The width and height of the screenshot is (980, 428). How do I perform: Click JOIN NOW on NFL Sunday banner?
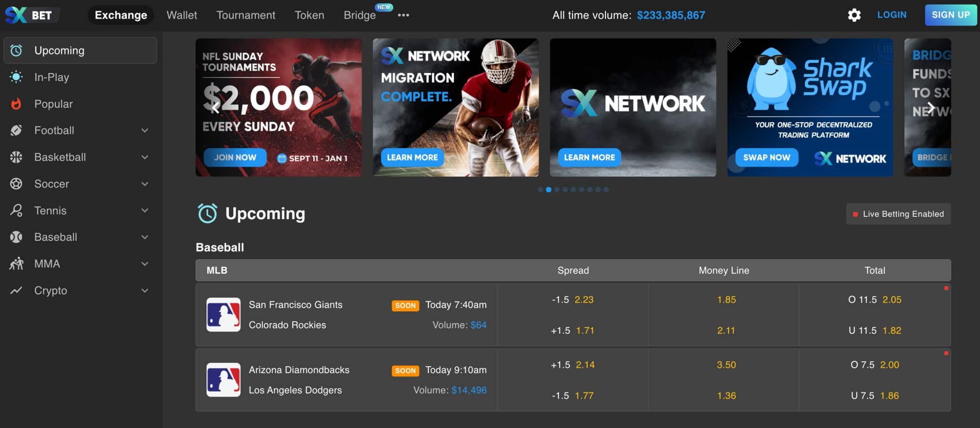click(235, 157)
